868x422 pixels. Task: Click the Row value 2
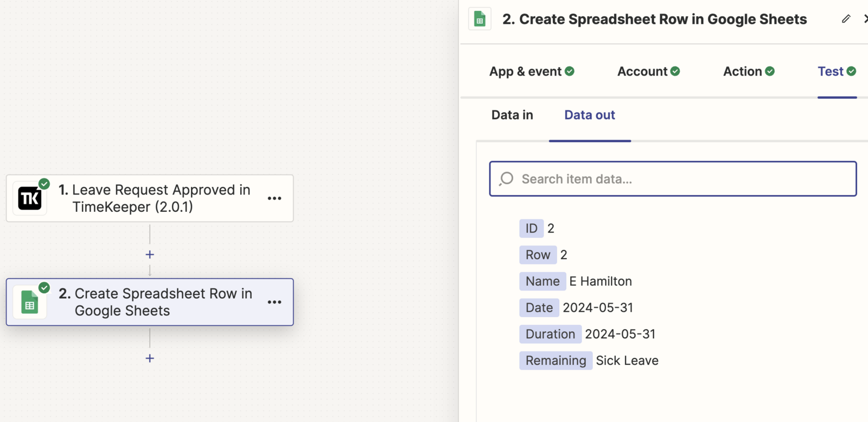pyautogui.click(x=564, y=255)
